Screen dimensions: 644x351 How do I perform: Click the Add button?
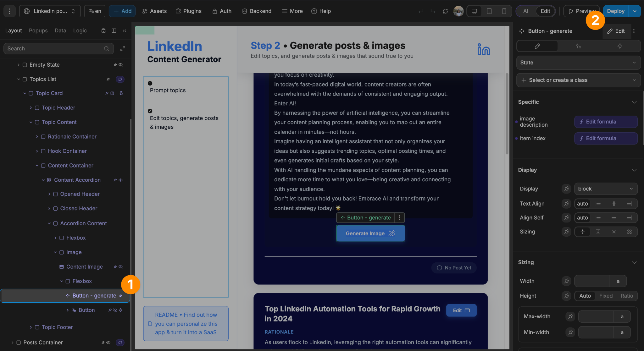point(122,11)
